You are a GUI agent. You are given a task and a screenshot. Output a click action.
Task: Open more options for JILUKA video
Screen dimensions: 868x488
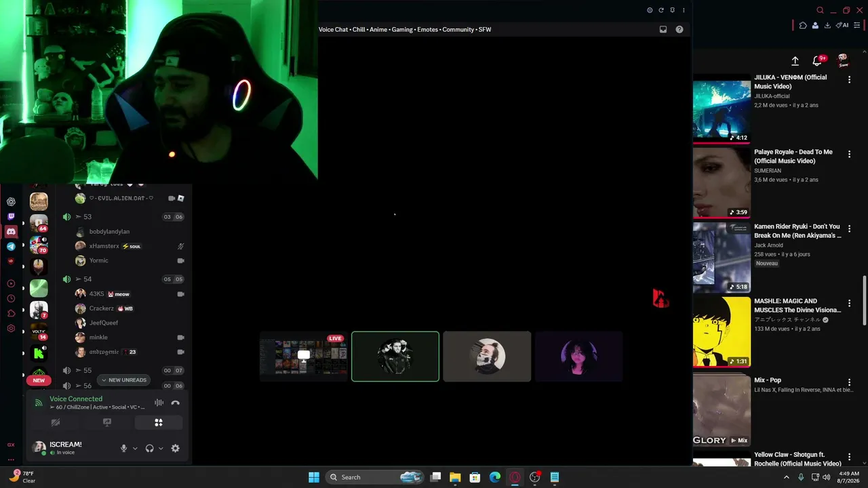(x=849, y=80)
